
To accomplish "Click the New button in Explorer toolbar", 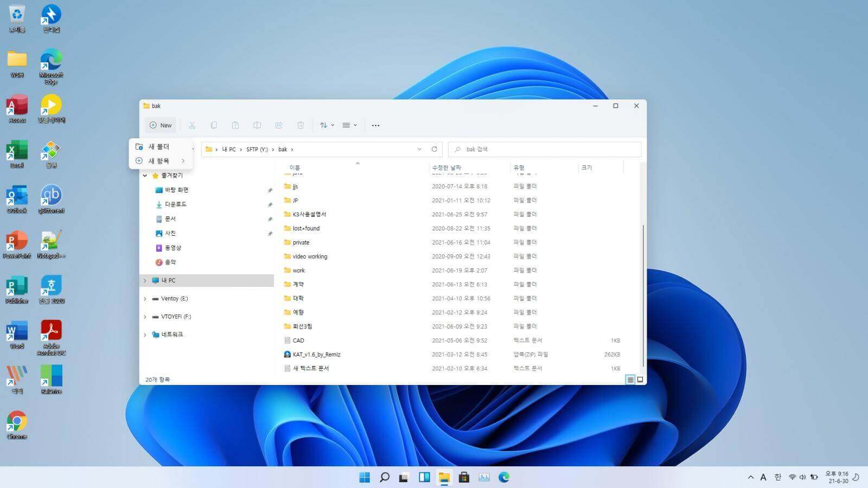I will [161, 125].
